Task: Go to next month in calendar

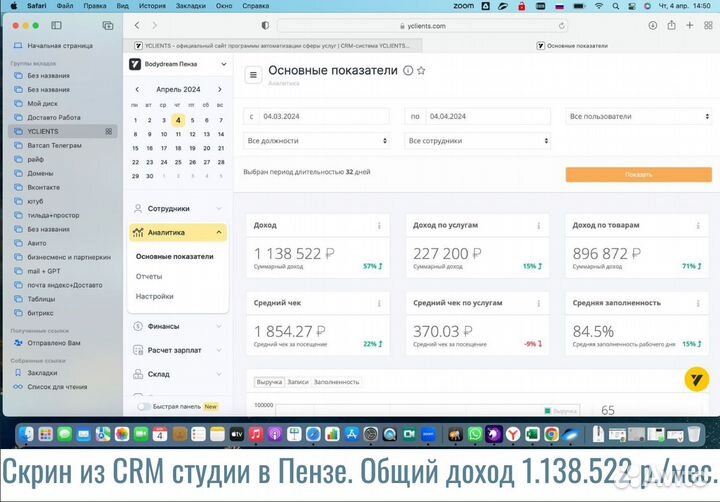Action: pos(219,89)
